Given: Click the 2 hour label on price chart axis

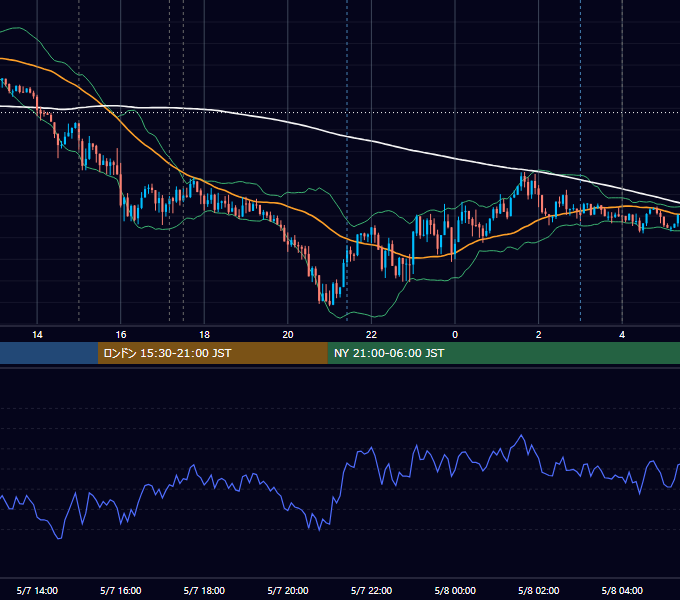Looking at the screenshot, I should click(x=539, y=335).
